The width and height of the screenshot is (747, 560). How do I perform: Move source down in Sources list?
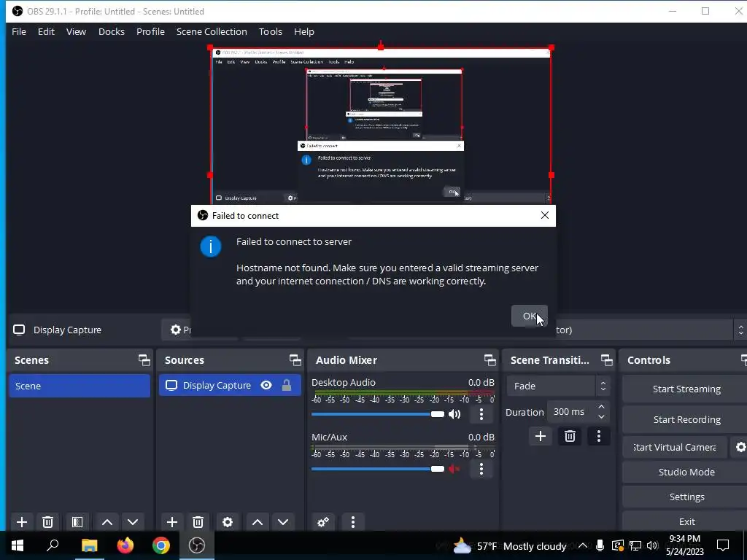click(283, 522)
